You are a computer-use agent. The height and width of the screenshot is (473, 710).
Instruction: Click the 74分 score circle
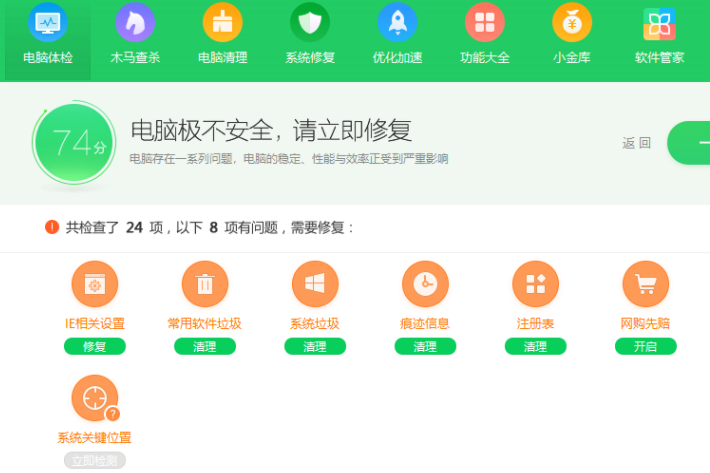click(x=74, y=143)
